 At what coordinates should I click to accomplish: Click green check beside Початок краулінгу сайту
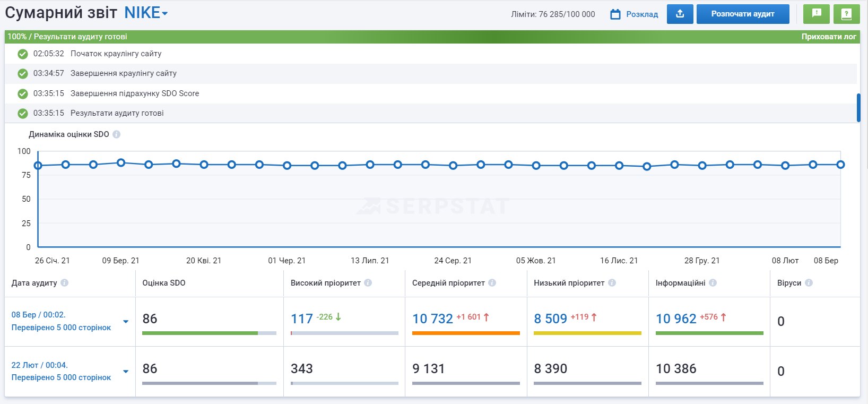click(23, 54)
